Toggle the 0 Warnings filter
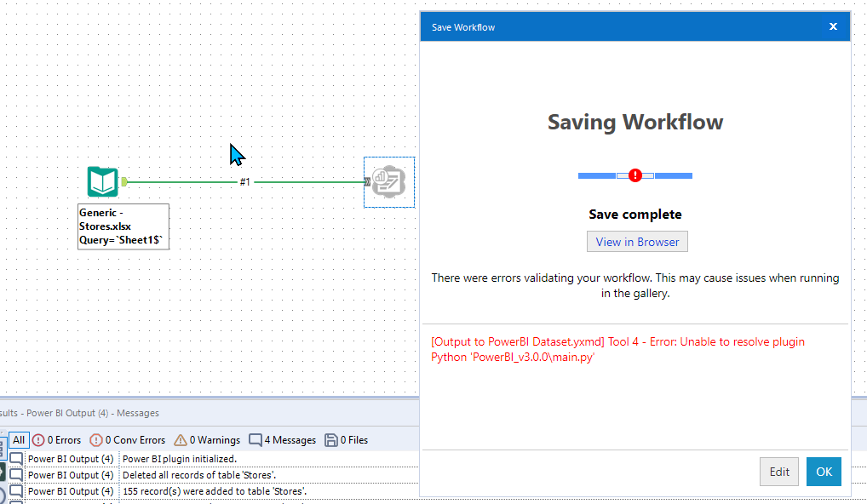 [x=206, y=440]
